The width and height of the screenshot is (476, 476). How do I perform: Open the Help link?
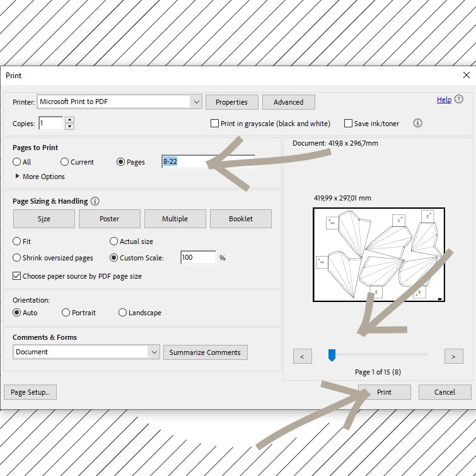click(x=444, y=100)
